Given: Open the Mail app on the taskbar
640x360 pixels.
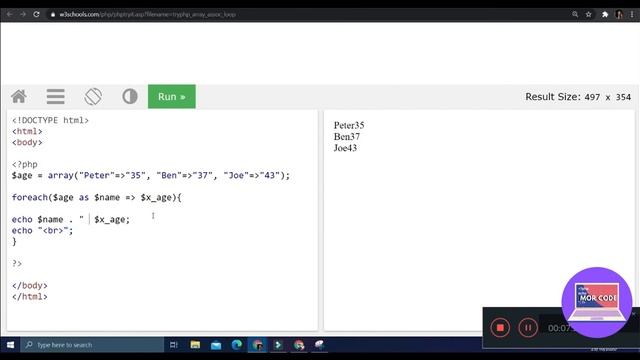Looking at the screenshot, I should [x=216, y=345].
